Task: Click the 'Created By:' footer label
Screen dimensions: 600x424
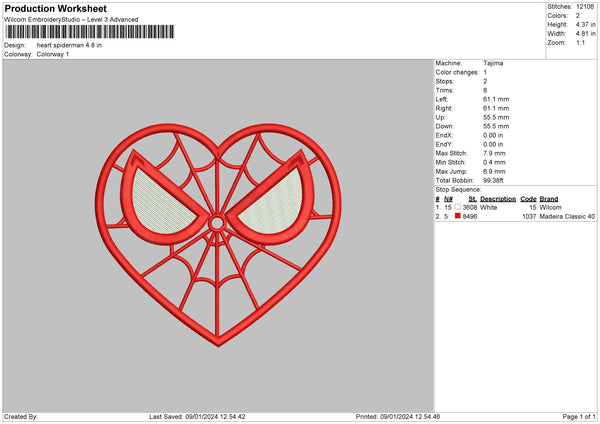Action: click(21, 417)
